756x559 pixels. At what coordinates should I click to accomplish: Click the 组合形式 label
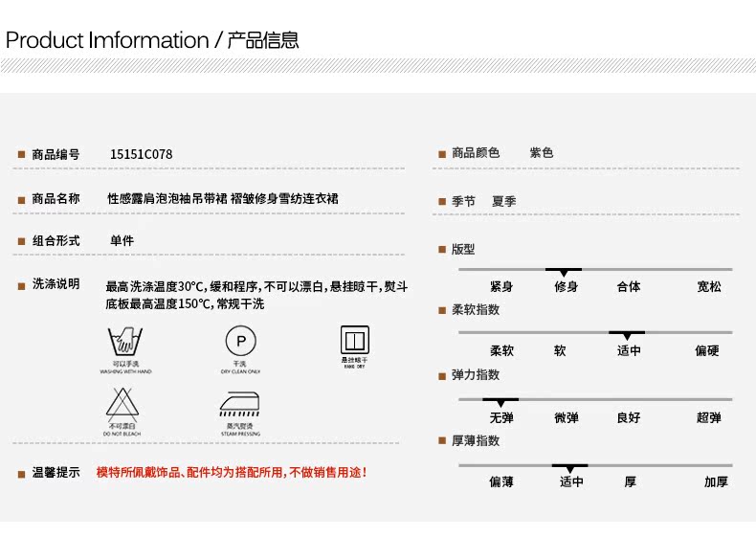click(x=56, y=240)
